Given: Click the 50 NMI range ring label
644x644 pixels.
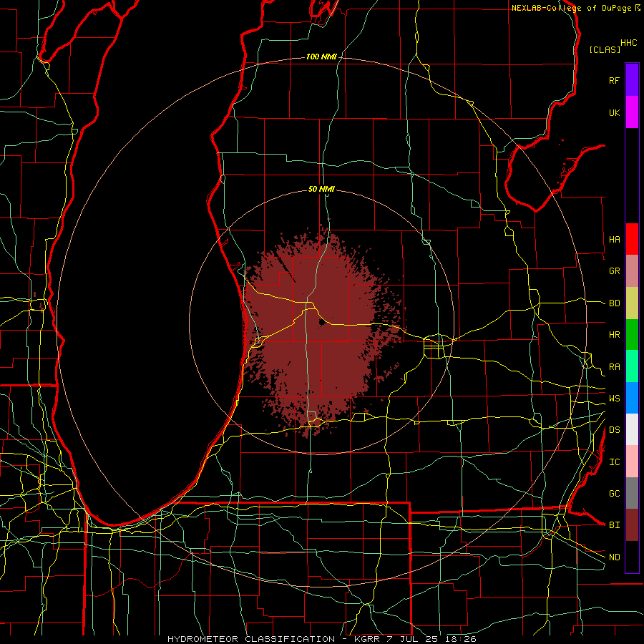Looking at the screenshot, I should [x=321, y=190].
